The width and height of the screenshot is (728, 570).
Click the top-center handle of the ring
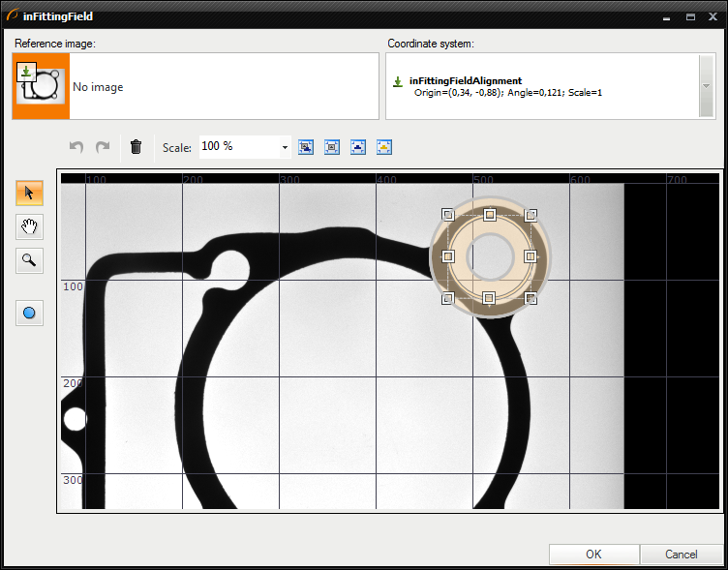[x=490, y=214]
